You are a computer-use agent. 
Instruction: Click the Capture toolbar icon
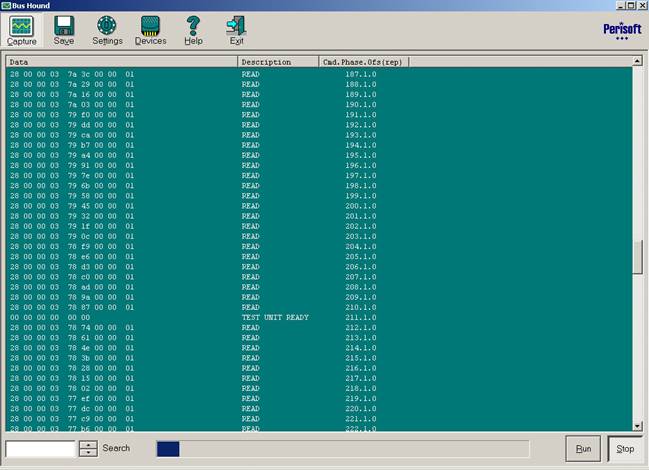[21, 31]
